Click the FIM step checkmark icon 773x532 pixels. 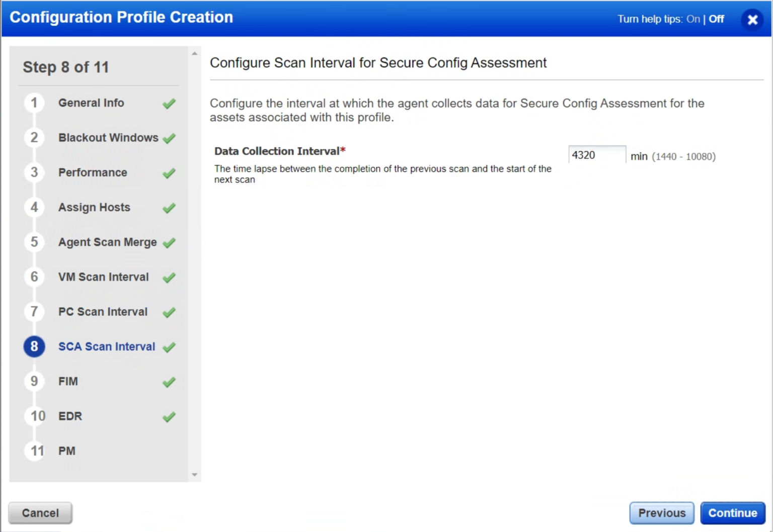(x=169, y=382)
